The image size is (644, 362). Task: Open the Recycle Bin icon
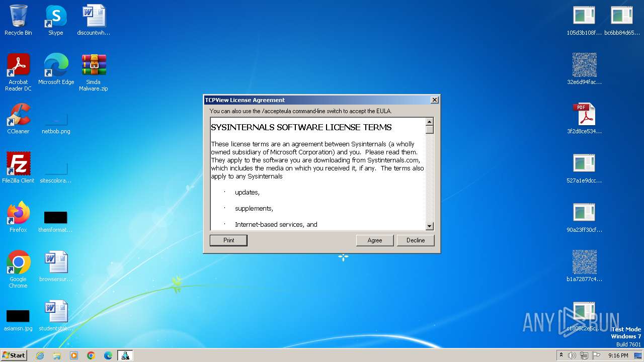[x=18, y=20]
